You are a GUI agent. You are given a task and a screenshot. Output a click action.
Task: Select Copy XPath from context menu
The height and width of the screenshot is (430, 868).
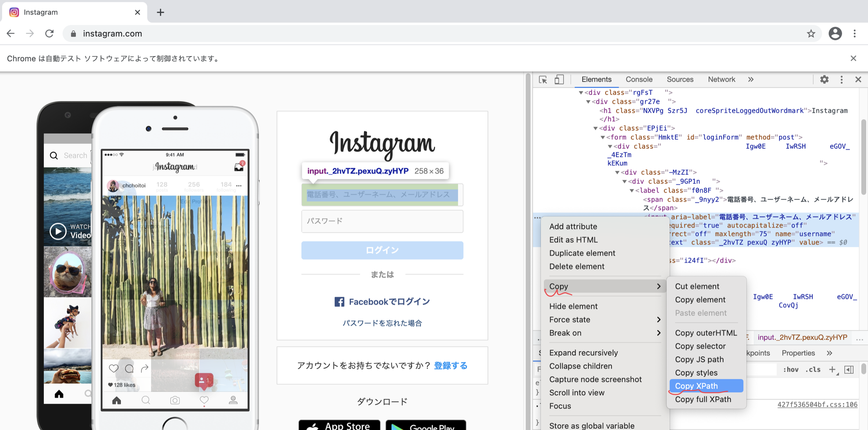pos(697,386)
